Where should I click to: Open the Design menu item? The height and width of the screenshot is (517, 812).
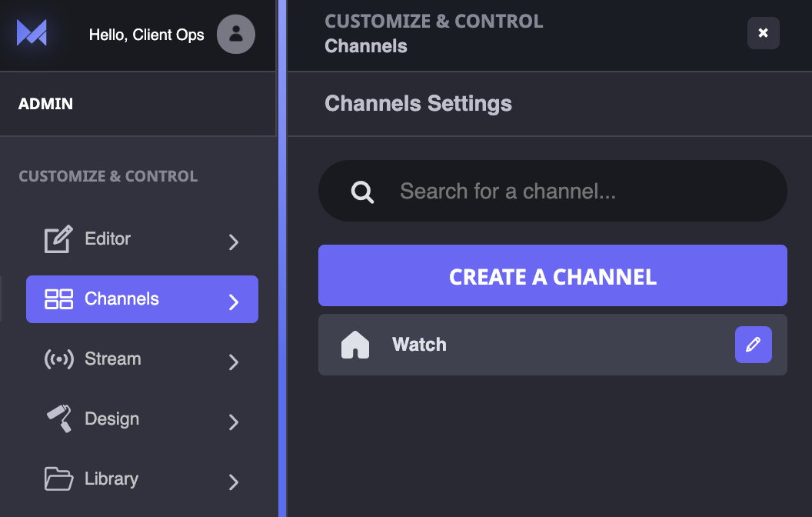point(142,419)
